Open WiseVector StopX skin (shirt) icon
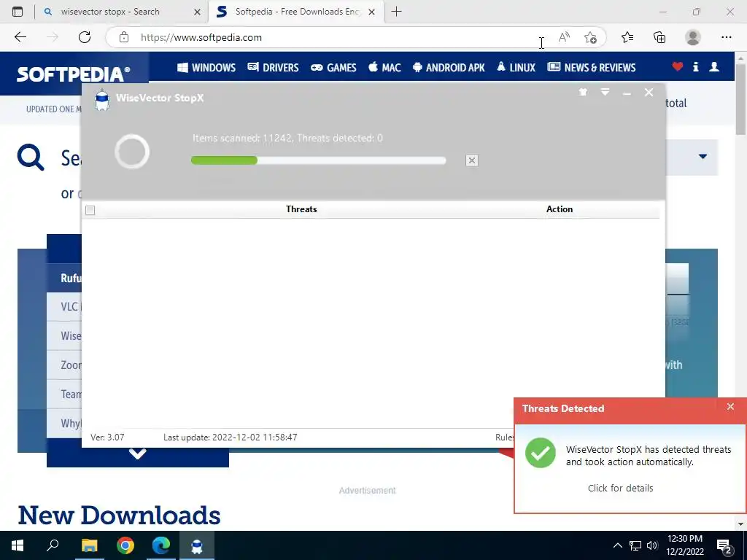This screenshot has width=747, height=560. point(583,92)
